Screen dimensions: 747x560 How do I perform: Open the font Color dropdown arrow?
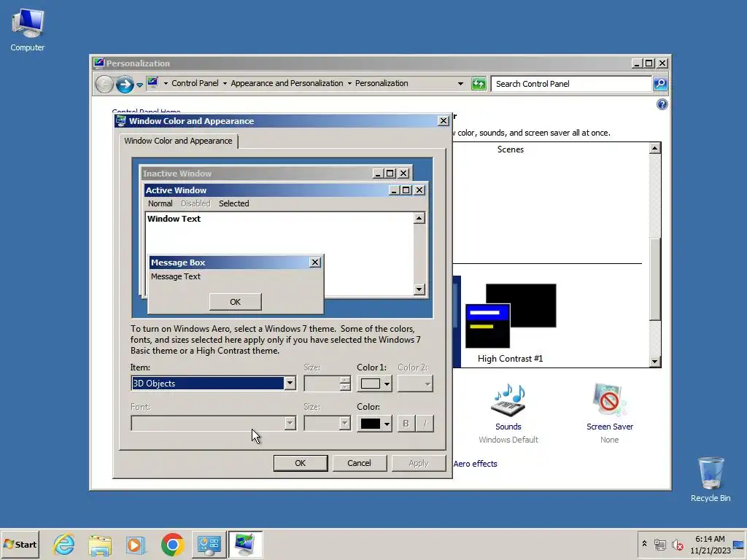coord(387,424)
